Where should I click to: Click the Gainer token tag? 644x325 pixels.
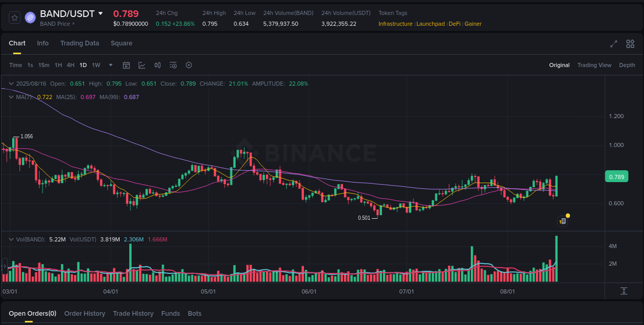coord(473,24)
